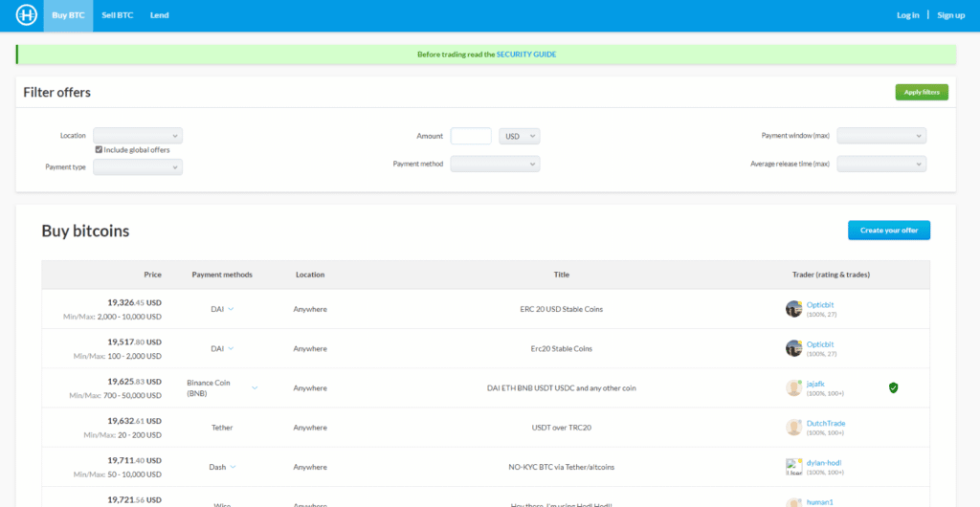Click the Trader (rating & trades) column header
This screenshot has height=507, width=980.
(x=832, y=275)
